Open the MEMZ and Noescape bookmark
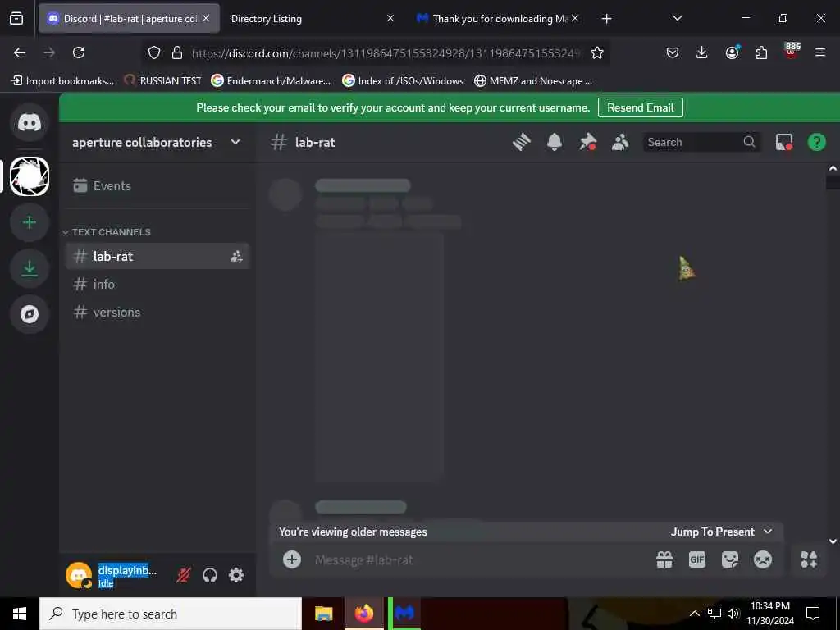840x630 pixels. click(x=533, y=81)
